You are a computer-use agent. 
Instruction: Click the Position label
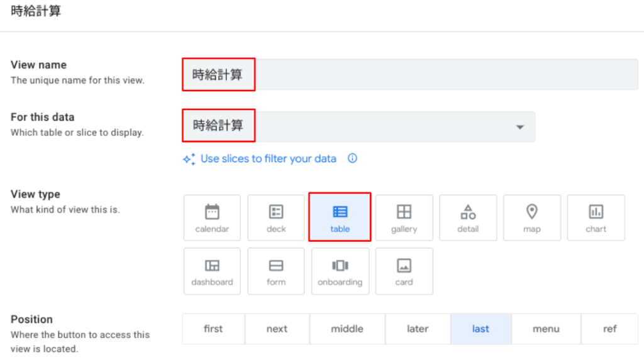tap(31, 319)
